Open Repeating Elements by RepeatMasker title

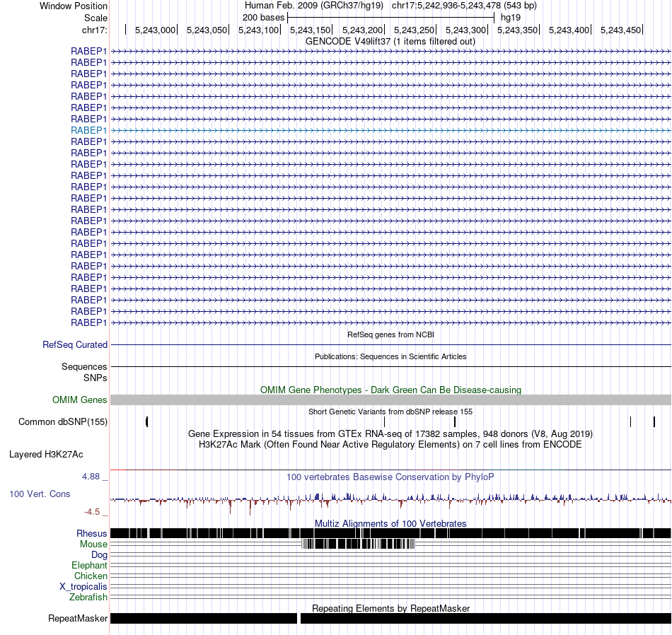click(x=391, y=608)
